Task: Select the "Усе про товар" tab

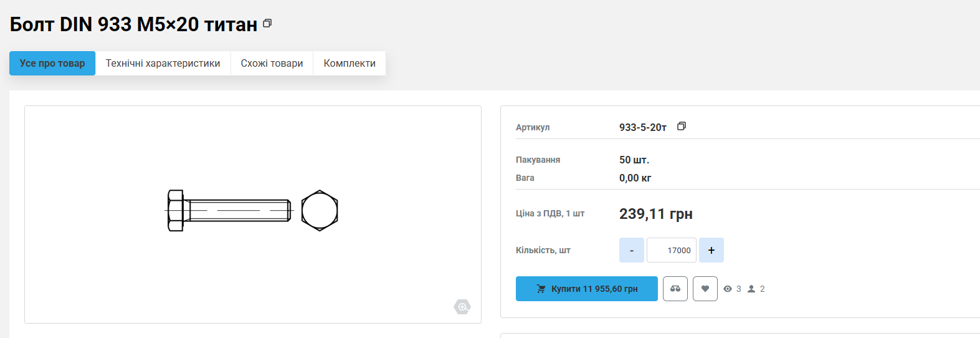Action: click(x=52, y=64)
